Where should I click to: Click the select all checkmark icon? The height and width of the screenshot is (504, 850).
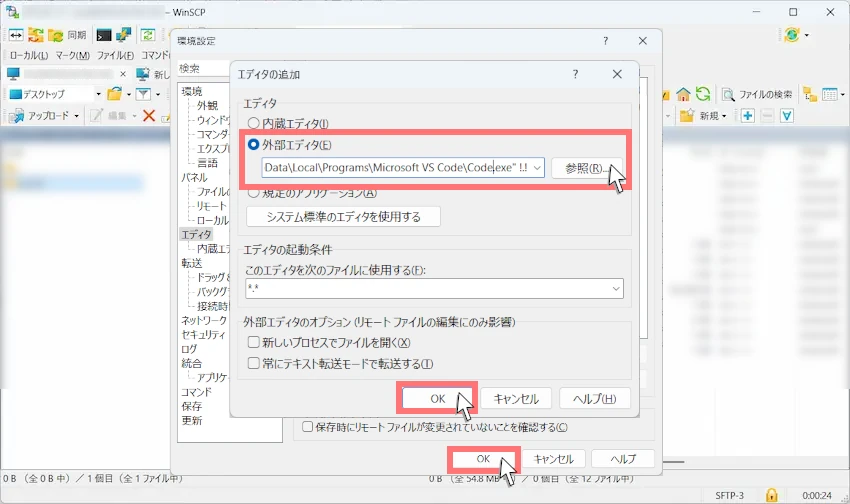tap(787, 115)
